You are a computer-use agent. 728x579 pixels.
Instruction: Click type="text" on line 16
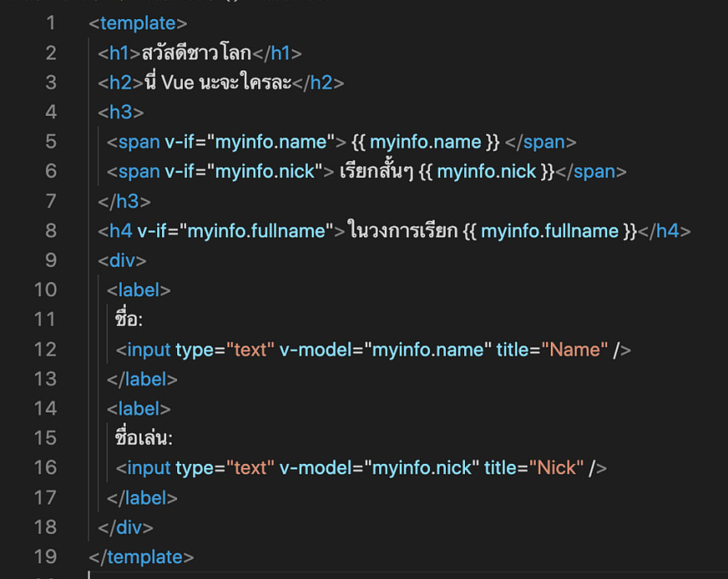[x=225, y=468]
